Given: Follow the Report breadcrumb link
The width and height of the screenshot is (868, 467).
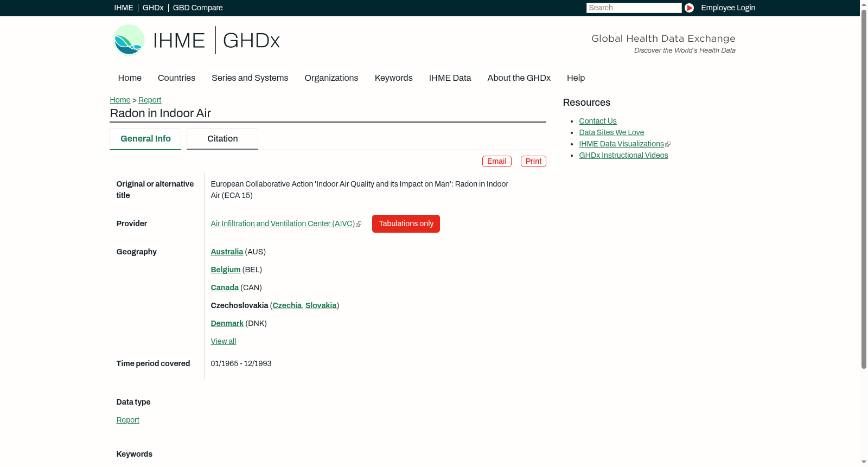Looking at the screenshot, I should pos(150,100).
